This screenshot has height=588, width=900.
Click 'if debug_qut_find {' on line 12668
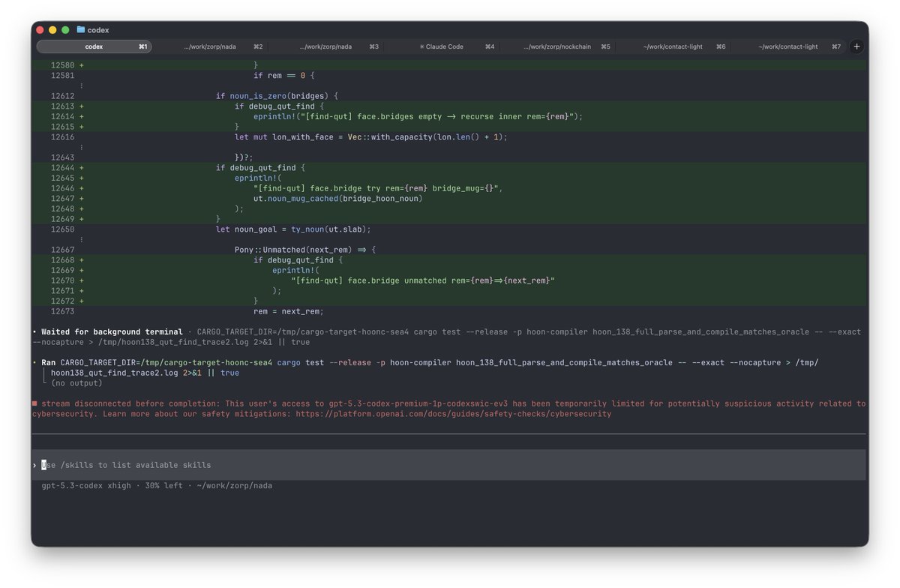(298, 260)
